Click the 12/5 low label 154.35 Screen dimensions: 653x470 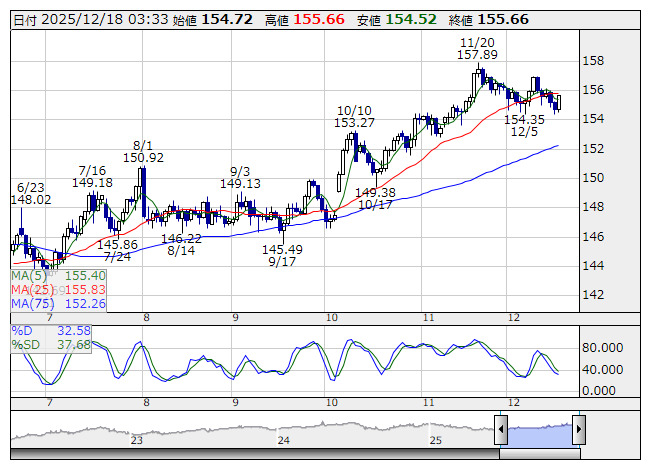pos(523,120)
